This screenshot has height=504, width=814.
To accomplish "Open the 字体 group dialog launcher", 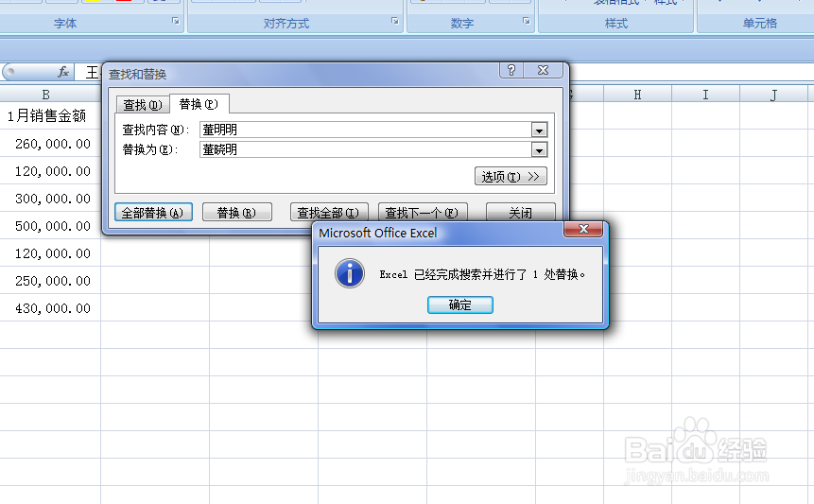I will tap(176, 21).
